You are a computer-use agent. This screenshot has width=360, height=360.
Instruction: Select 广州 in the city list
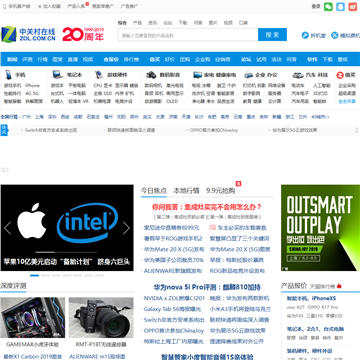[x=26, y=117]
